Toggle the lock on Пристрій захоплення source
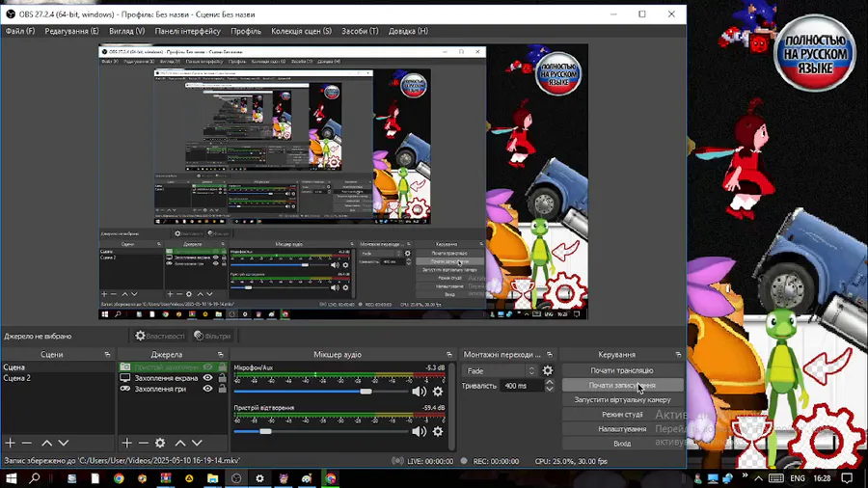The image size is (868, 488). coord(222,366)
